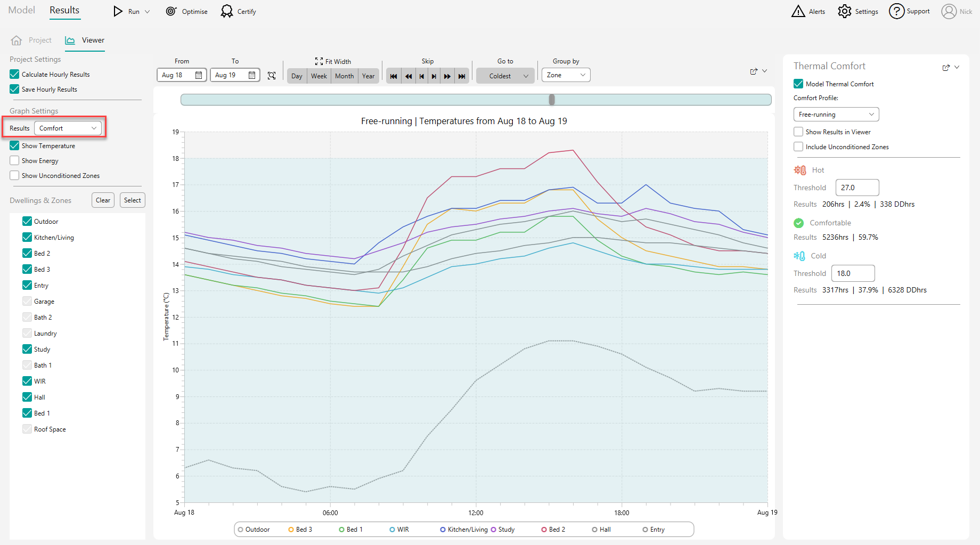The width and height of the screenshot is (980, 545).
Task: Select the Day range tab
Action: tap(297, 76)
